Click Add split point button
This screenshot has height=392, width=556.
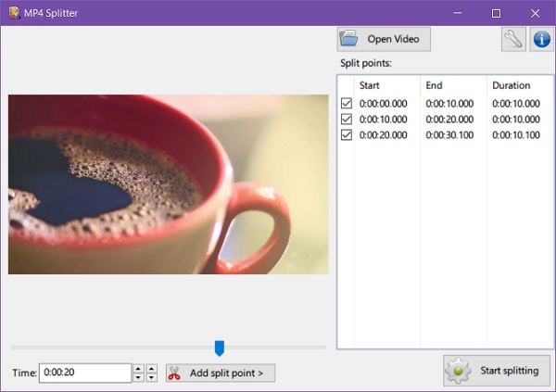click(x=221, y=373)
